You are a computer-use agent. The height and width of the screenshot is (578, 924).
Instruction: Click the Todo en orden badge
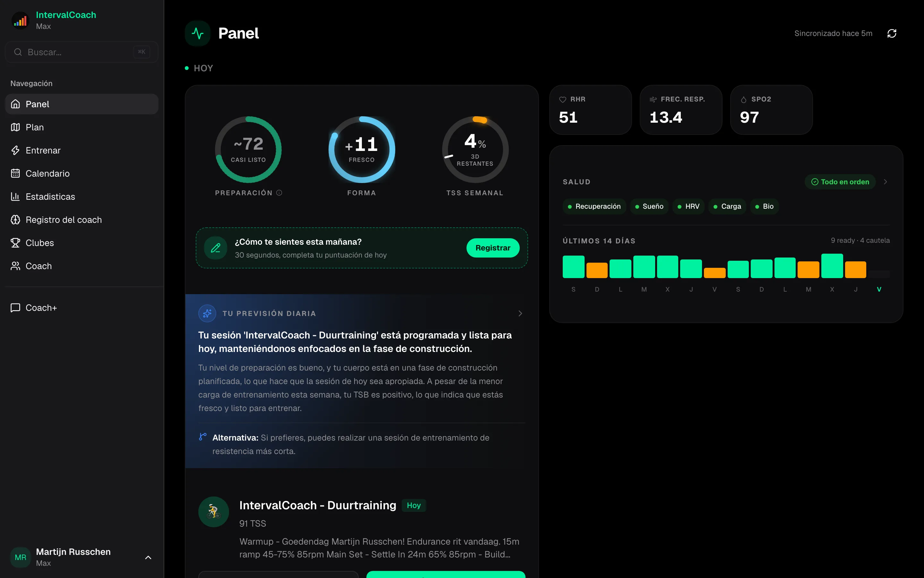[x=840, y=182]
